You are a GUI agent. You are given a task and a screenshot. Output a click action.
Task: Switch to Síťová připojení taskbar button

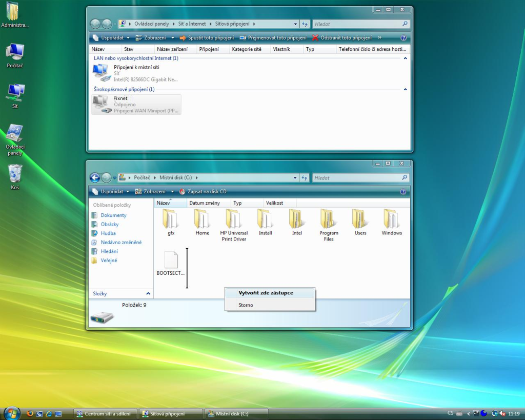pos(171,414)
